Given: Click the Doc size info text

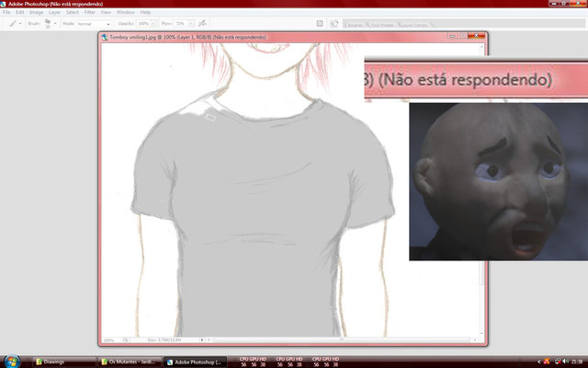Looking at the screenshot, I should (164, 340).
